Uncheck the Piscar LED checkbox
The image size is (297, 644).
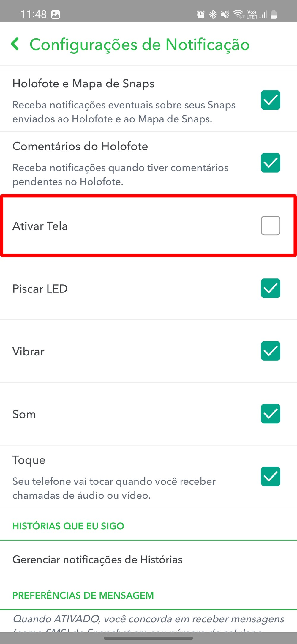[270, 288]
